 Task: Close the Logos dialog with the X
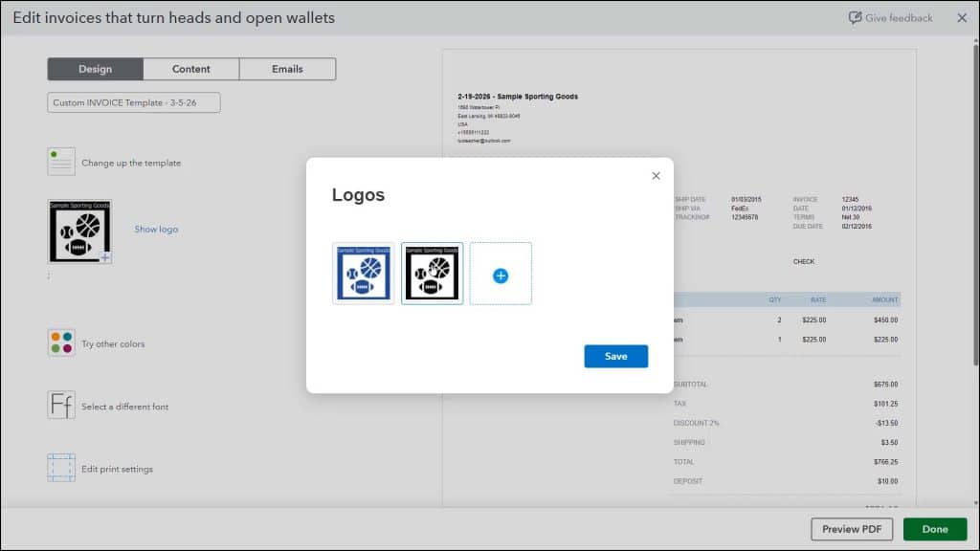[x=656, y=175]
